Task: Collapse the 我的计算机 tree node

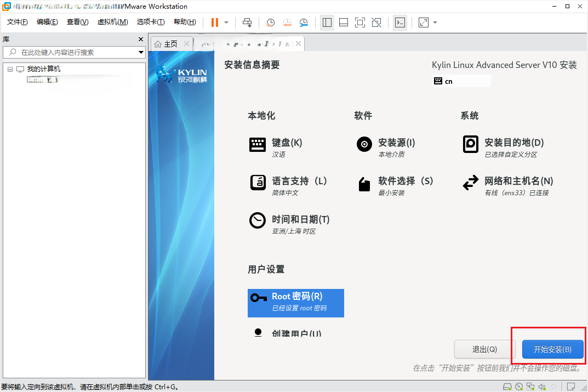Action: [x=10, y=69]
